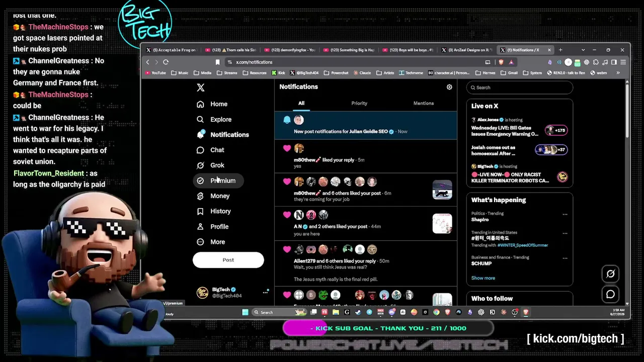
Task: Open the Windows Start button
Action: pos(245,312)
